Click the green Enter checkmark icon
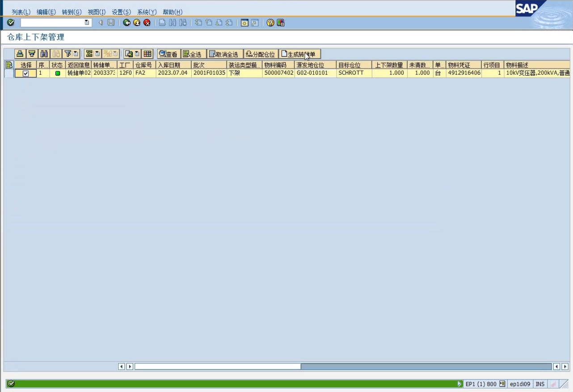This screenshot has width=573, height=392. coord(11,23)
